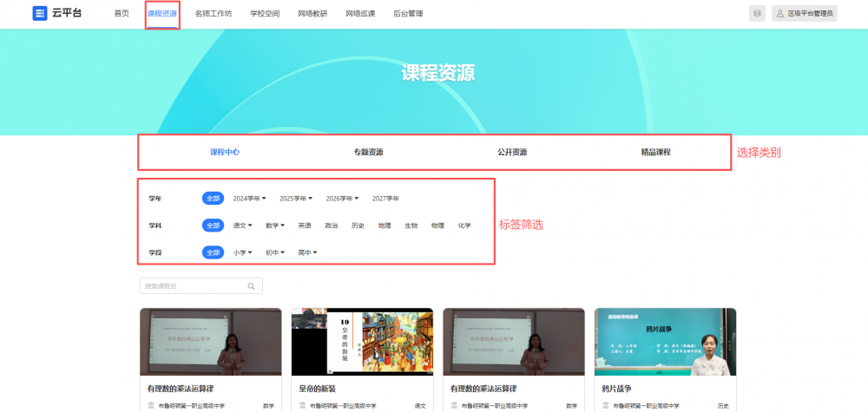Switch to the 精品课程 tab
868x412 pixels.
click(655, 152)
